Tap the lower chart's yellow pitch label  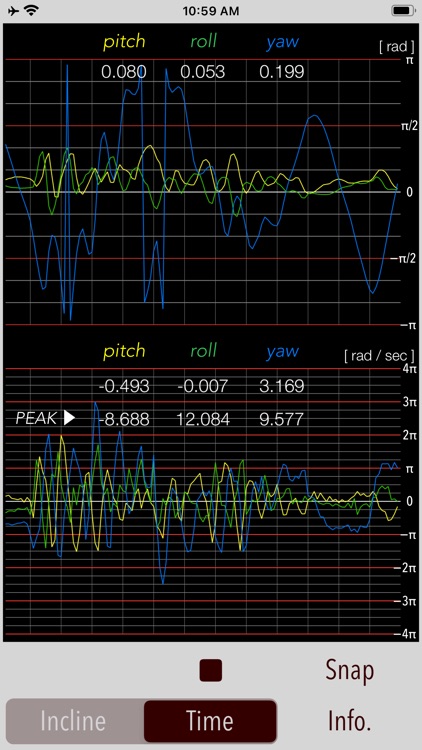[x=124, y=351]
